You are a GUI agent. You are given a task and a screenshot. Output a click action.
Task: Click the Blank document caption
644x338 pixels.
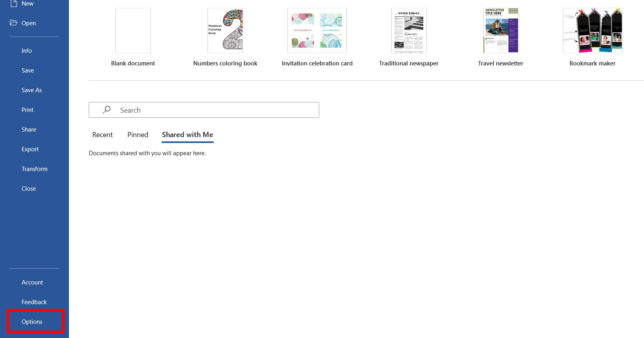click(133, 63)
